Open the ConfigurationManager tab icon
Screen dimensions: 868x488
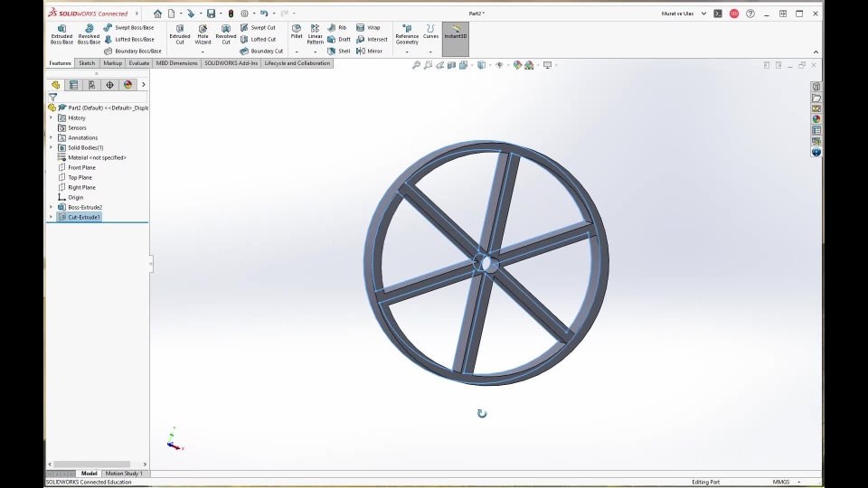[92, 85]
